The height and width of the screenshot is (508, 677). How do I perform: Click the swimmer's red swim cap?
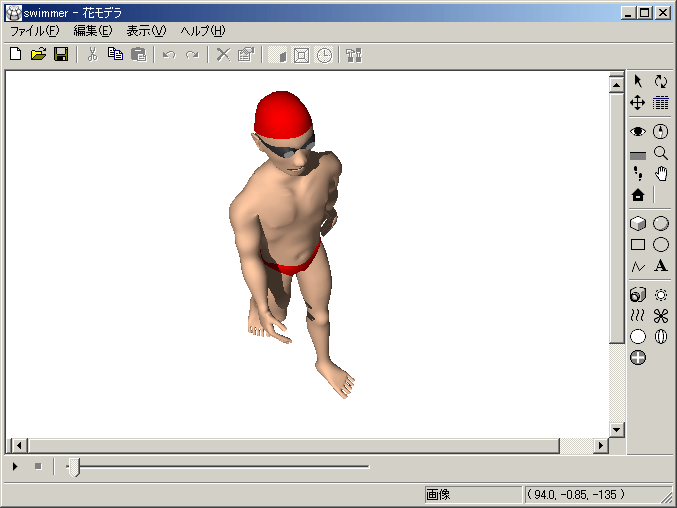[x=282, y=114]
